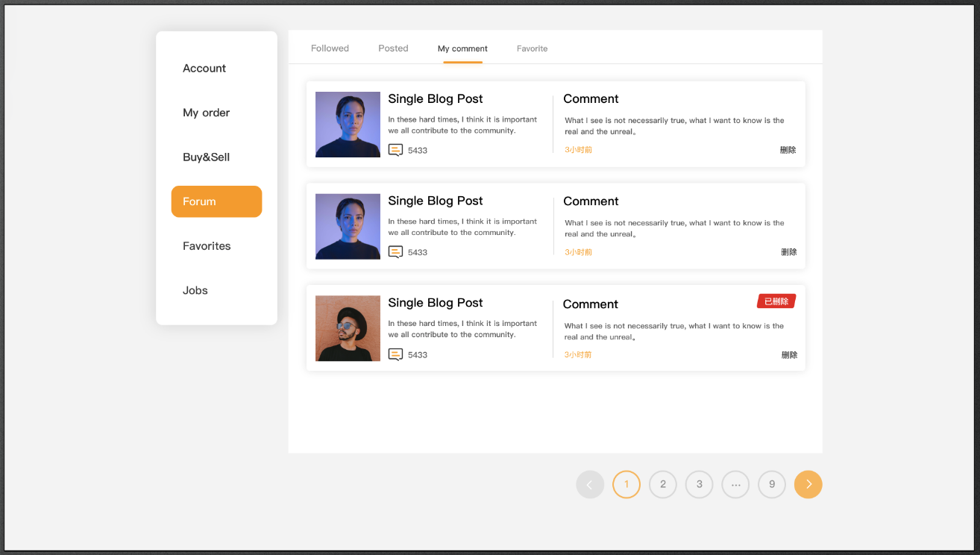Viewport: 980px width, 555px height.
Task: Click the comment icon on first blog post
Action: [395, 150]
